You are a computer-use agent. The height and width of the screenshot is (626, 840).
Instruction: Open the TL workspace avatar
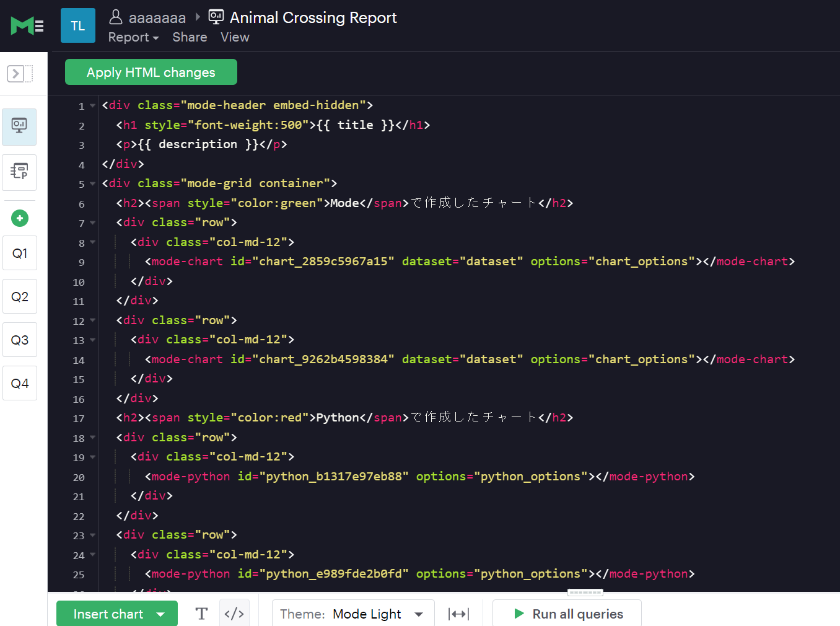point(78,25)
